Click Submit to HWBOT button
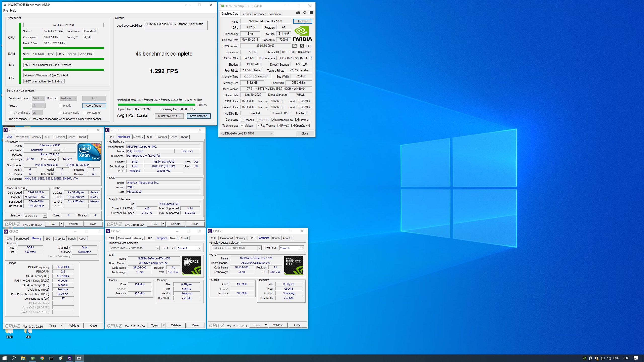The height and width of the screenshot is (362, 644). 169,116
